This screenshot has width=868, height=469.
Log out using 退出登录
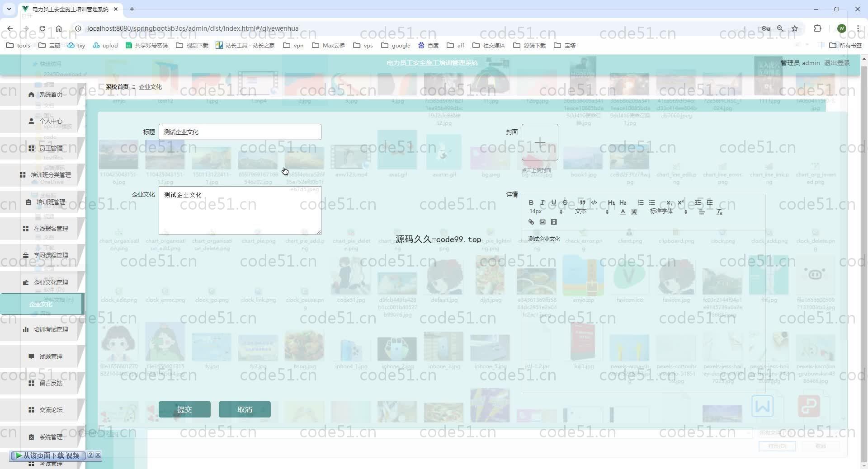pos(837,63)
